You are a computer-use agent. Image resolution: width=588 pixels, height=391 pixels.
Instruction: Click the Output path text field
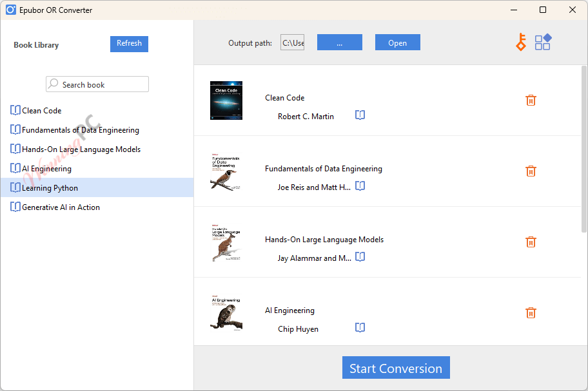[293, 43]
